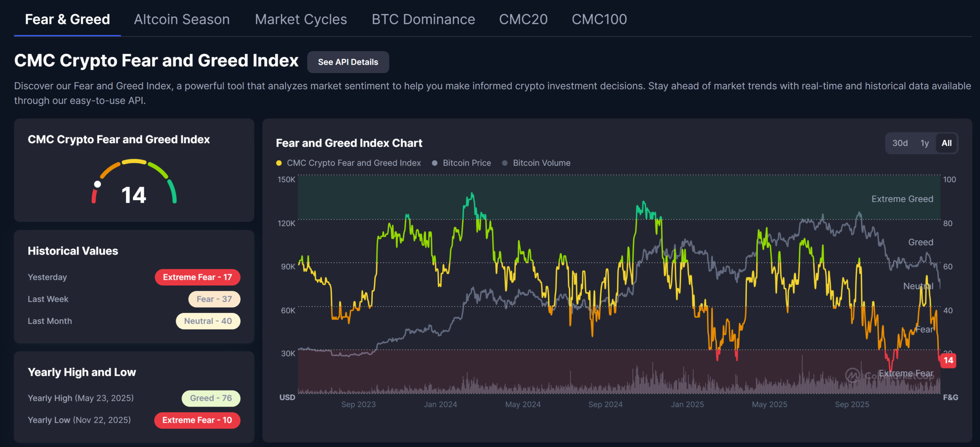Switch to the Altcoin Season tab
The height and width of the screenshot is (447, 980).
pos(182,19)
